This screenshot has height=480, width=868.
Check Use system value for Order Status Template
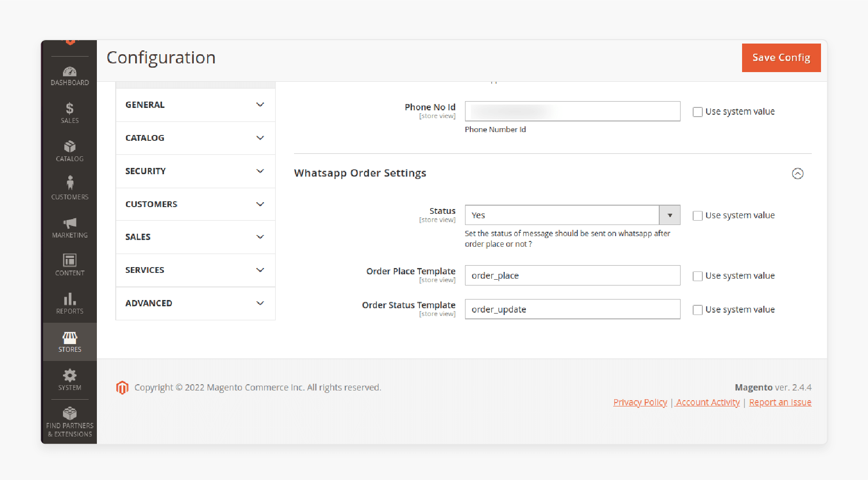[x=697, y=310]
